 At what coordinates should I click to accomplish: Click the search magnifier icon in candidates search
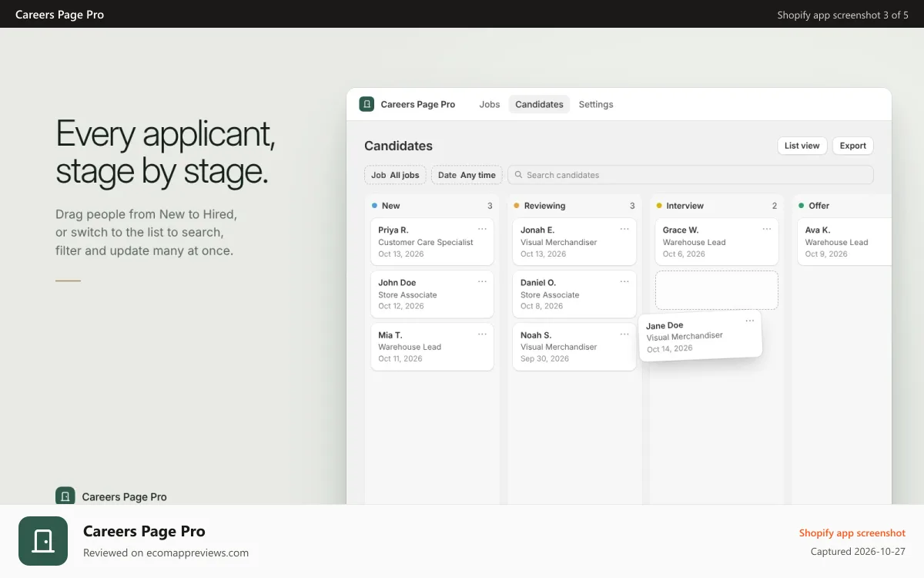tap(519, 175)
